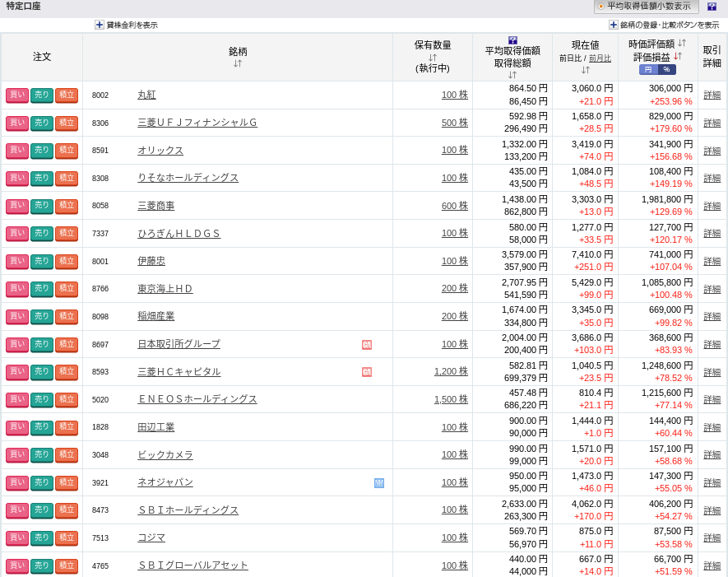Viewport: 728px width, 577px height.
Task: Click 買い button for 日本取引所グループ
Action: [x=17, y=345]
